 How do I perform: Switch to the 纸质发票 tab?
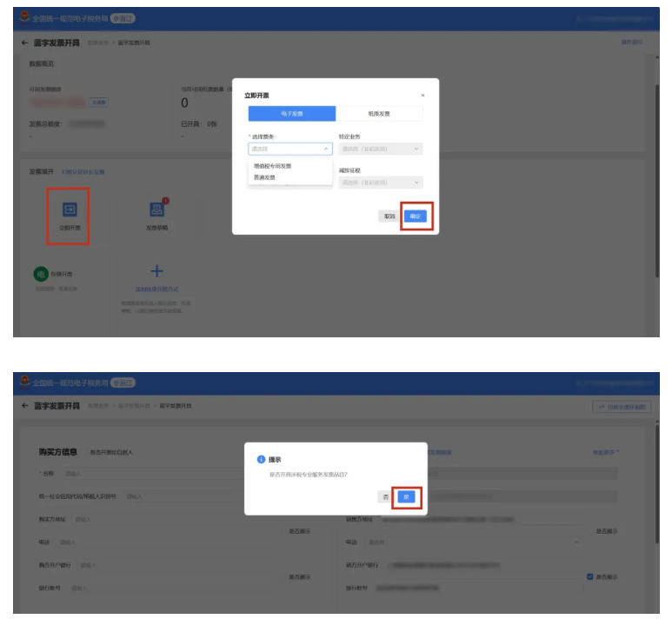(x=379, y=114)
